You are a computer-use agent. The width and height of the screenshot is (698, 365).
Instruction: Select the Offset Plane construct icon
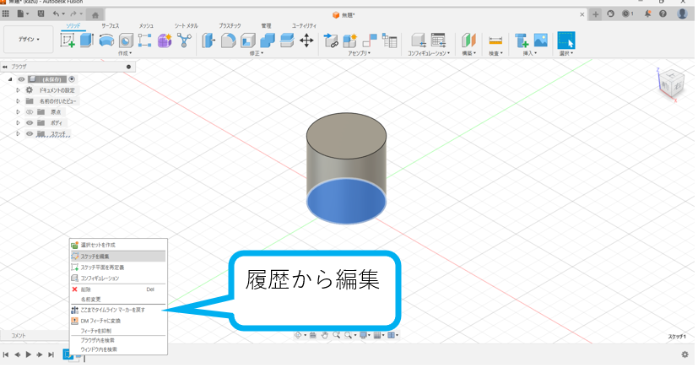[468, 41]
